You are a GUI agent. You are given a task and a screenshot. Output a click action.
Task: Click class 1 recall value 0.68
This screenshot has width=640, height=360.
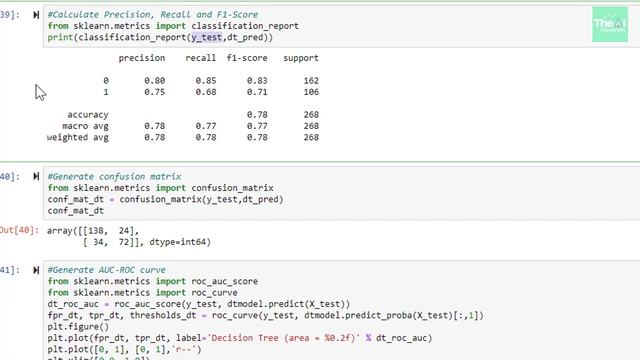206,92
